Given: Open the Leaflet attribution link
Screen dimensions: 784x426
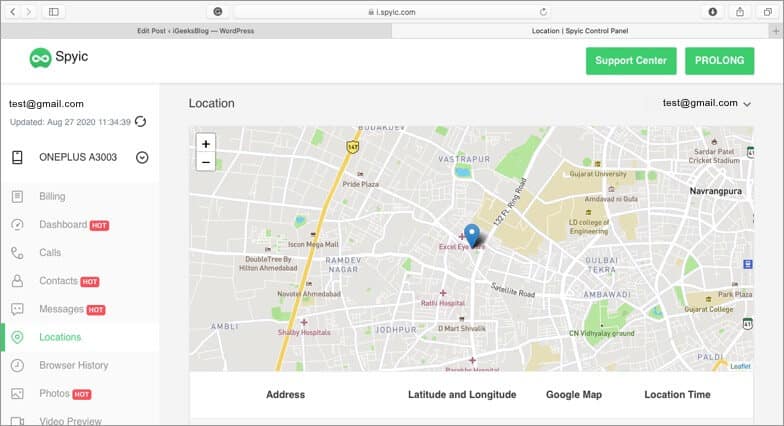Looking at the screenshot, I should click(740, 366).
